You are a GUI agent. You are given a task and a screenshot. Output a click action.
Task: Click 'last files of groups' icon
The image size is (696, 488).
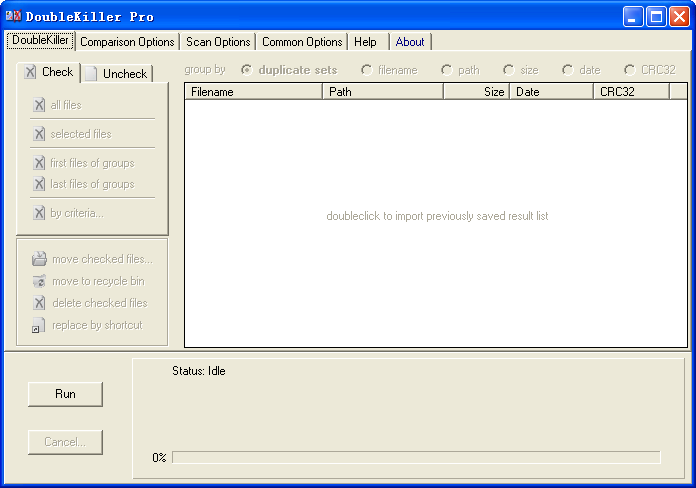coord(39,184)
